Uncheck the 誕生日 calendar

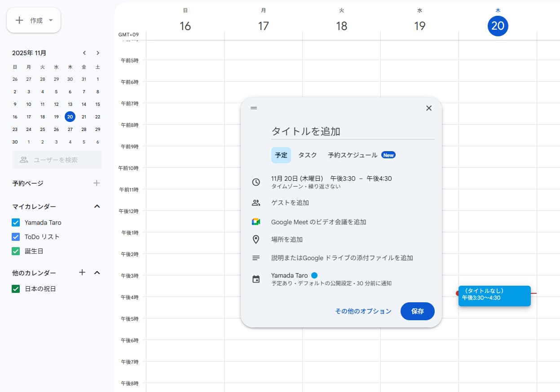[x=16, y=251]
